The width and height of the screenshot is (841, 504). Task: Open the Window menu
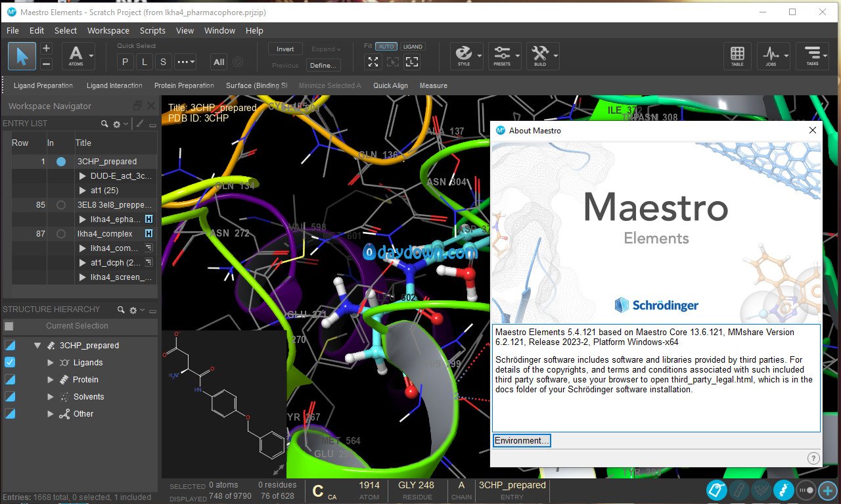pyautogui.click(x=219, y=30)
